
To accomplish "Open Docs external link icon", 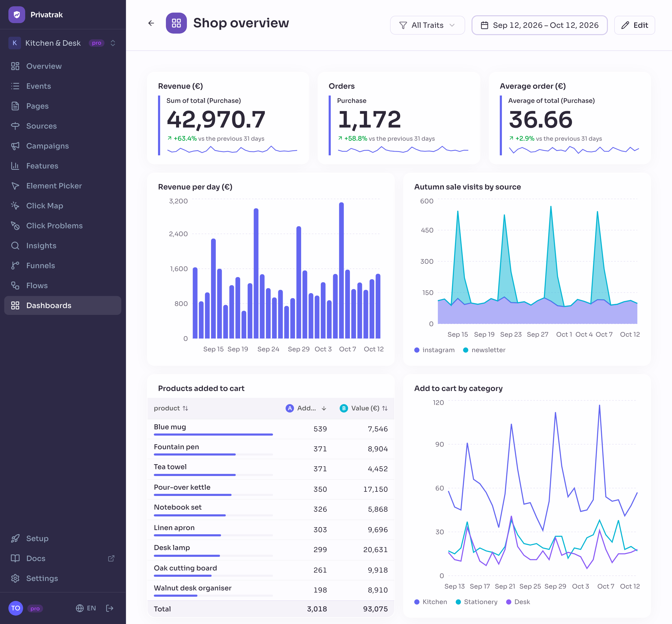I will click(111, 558).
